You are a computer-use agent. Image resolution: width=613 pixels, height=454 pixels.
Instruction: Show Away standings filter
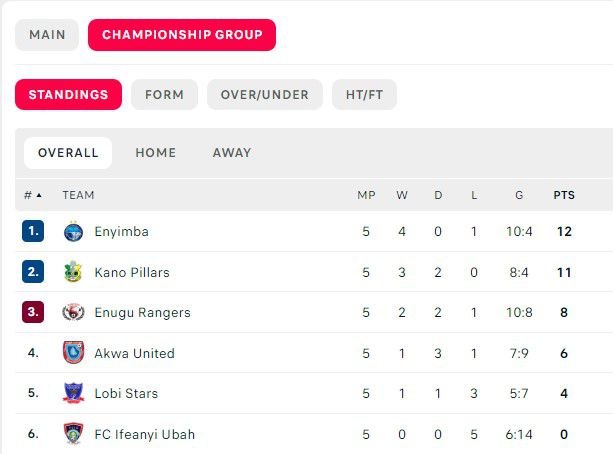[232, 153]
